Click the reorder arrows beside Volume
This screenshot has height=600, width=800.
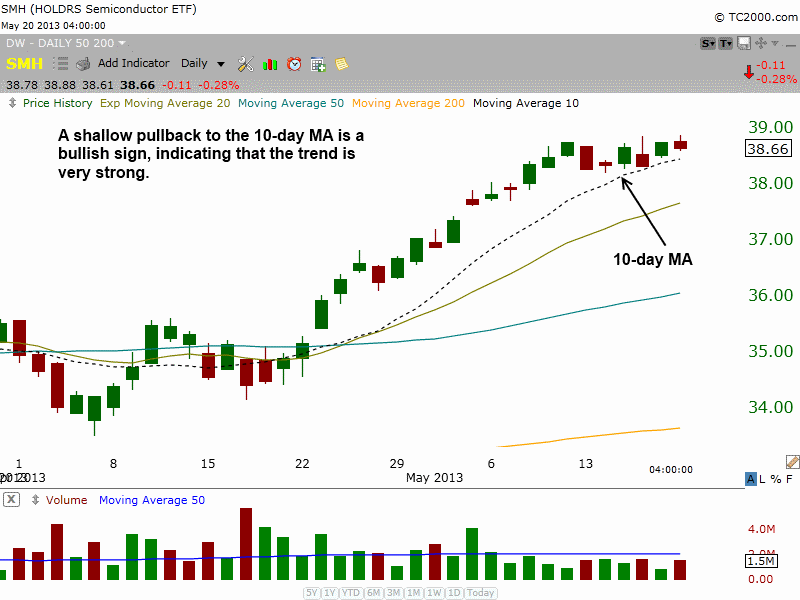point(35,500)
